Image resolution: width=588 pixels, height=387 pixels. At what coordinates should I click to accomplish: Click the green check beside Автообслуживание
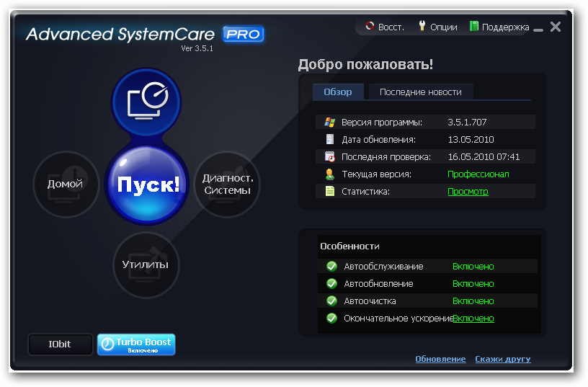[x=331, y=266]
